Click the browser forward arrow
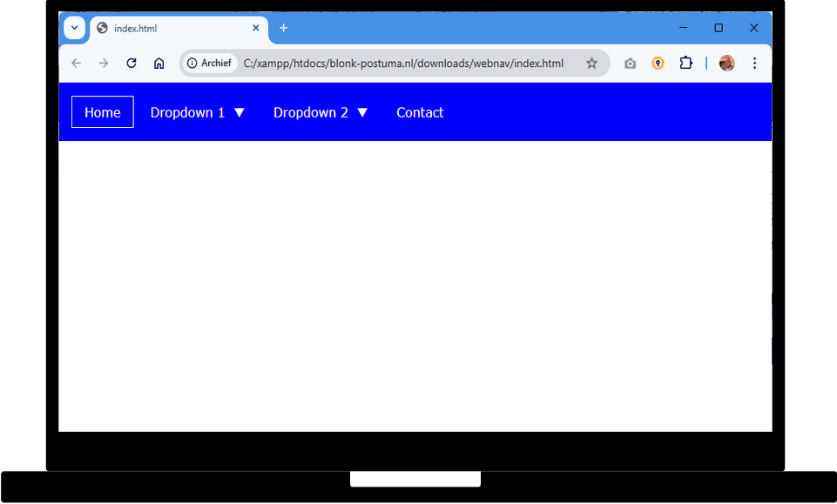 pos(104,64)
